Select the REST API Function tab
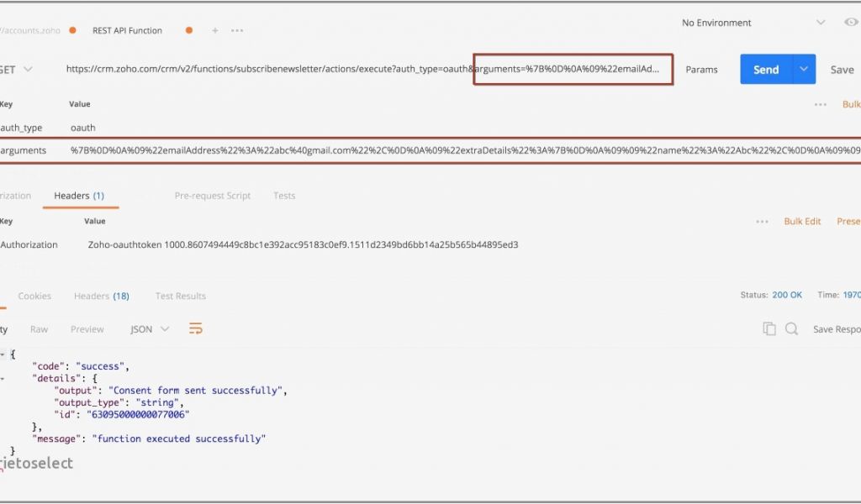The image size is (861, 504). coord(128,31)
